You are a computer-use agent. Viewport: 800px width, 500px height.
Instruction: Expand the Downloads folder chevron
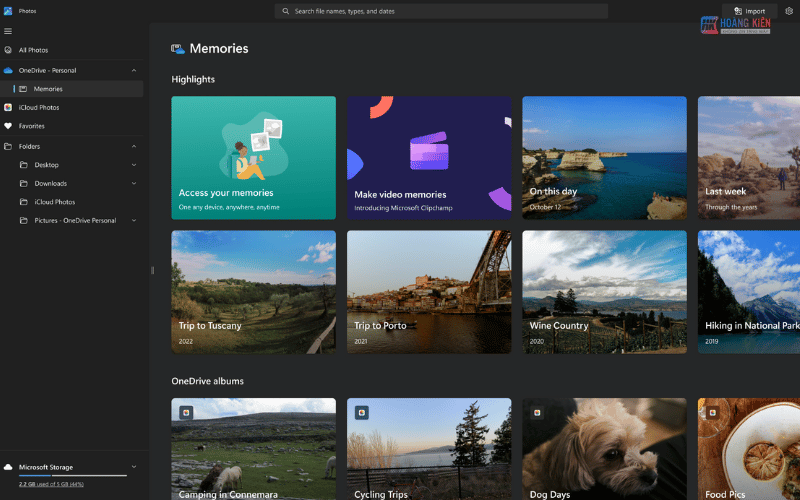coord(134,183)
